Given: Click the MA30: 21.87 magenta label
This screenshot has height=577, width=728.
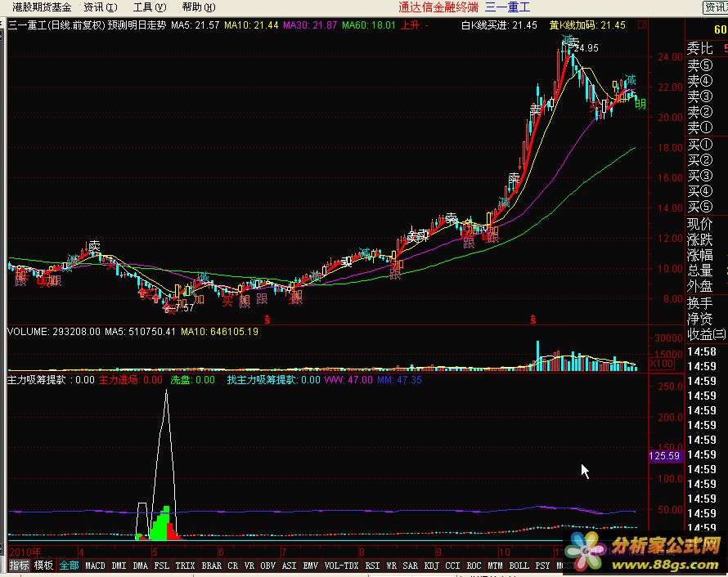Looking at the screenshot, I should point(310,25).
